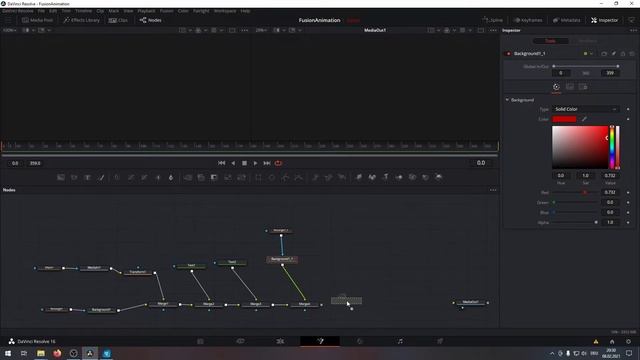Open the Effects Library panel
Image resolution: width=640 pixels, height=360 pixels.
[x=81, y=20]
